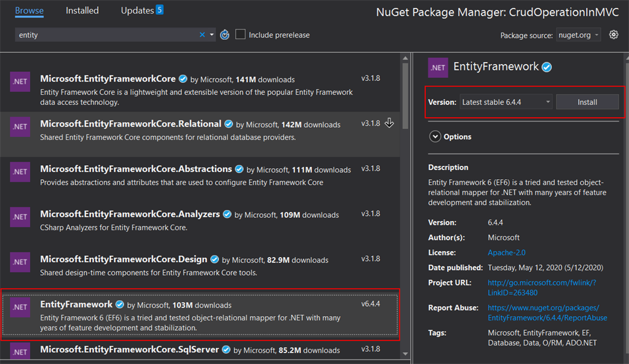Open package source settings gear
Viewport: 629px width, 364px height.
(x=614, y=35)
